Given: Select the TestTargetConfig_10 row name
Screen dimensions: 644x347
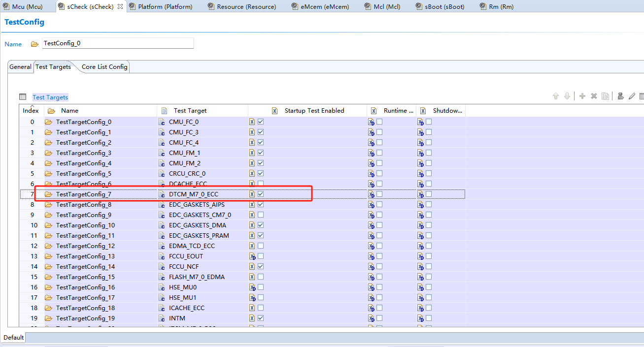Looking at the screenshot, I should tap(85, 225).
